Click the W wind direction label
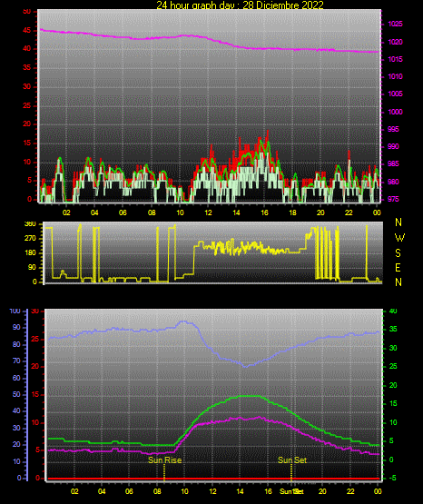The height and width of the screenshot is (504, 423). (x=399, y=238)
